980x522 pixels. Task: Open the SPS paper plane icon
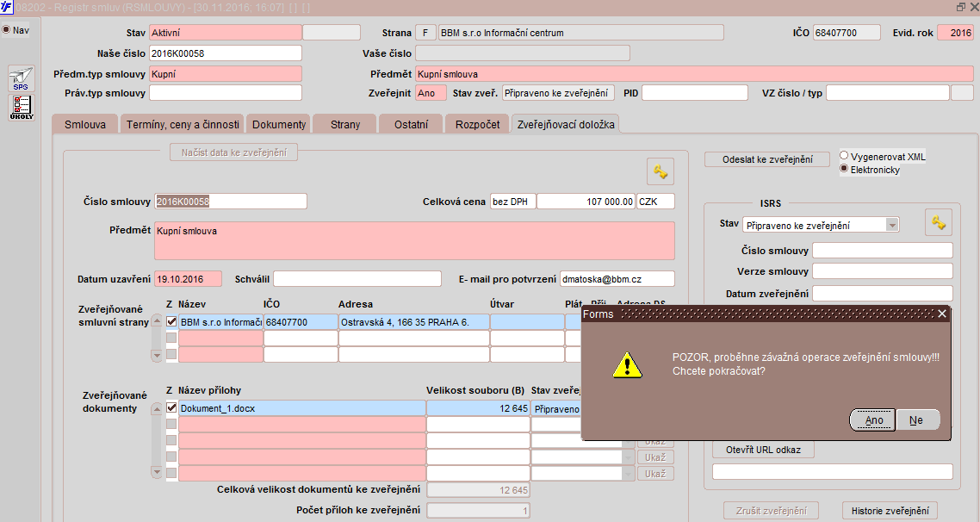pos(21,78)
